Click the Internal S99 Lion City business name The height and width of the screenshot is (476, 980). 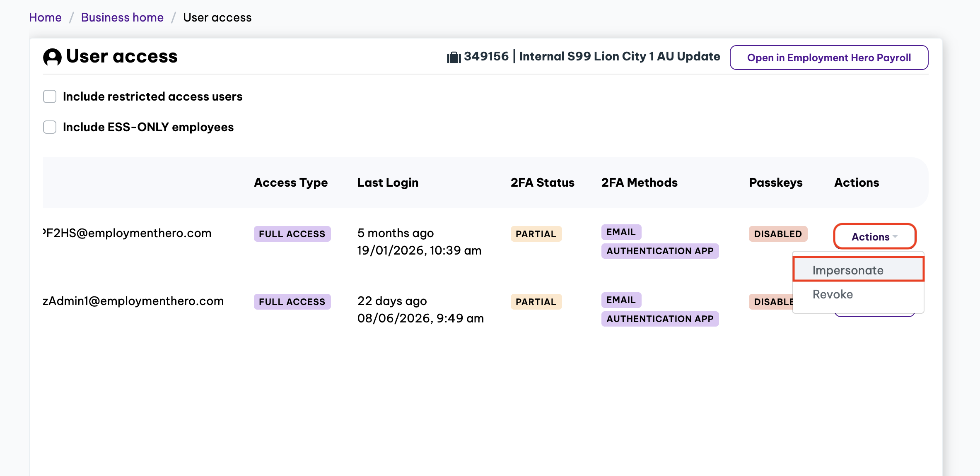coord(620,56)
